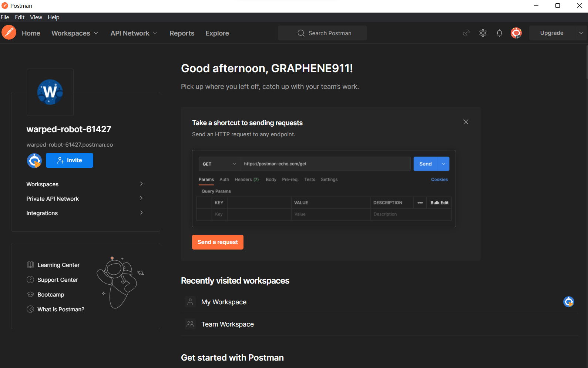This screenshot has height=368, width=588.
Task: Open the Help menu
Action: pyautogui.click(x=53, y=17)
